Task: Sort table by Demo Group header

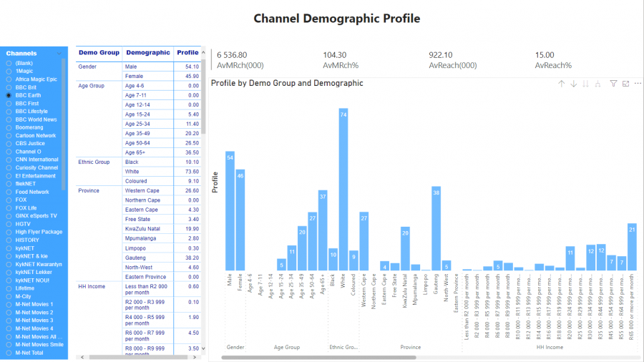Action: coord(99,52)
